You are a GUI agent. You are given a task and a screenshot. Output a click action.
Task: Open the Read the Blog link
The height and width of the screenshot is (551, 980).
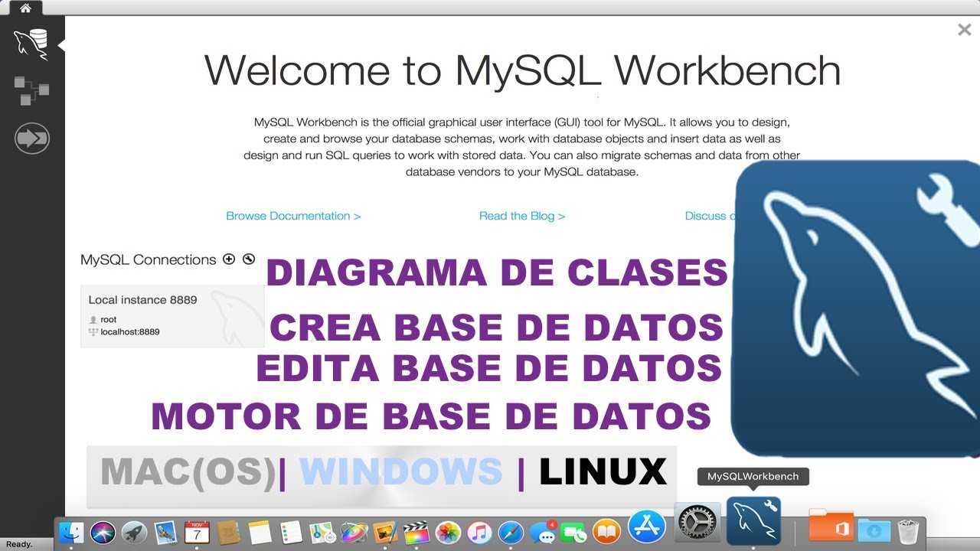click(522, 216)
